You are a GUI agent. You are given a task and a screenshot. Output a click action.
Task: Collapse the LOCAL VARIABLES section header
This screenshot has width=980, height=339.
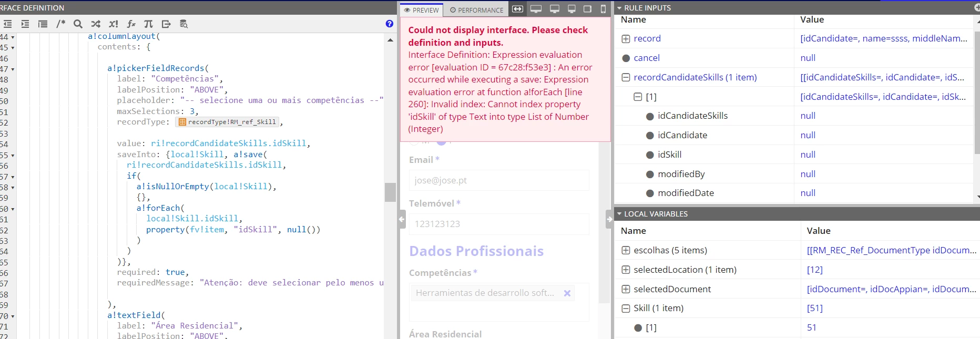619,214
